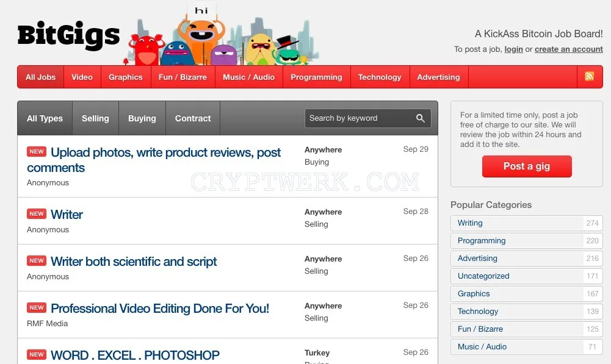611x364 pixels.
Task: Open the orange RSS feed icon
Action: click(590, 77)
